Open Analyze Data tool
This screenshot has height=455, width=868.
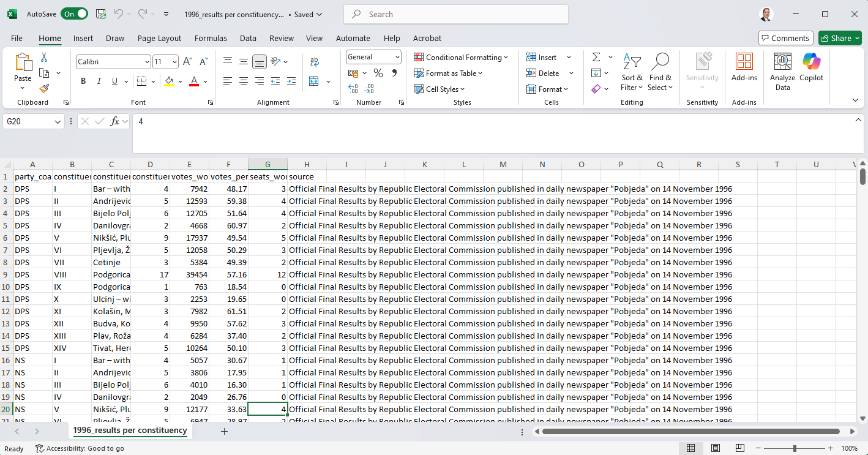pos(782,72)
